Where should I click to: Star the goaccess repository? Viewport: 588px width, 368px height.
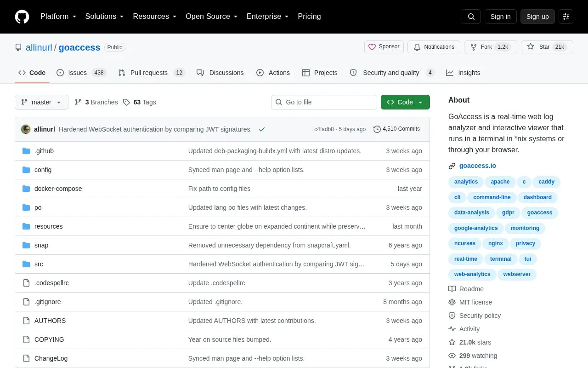point(547,47)
